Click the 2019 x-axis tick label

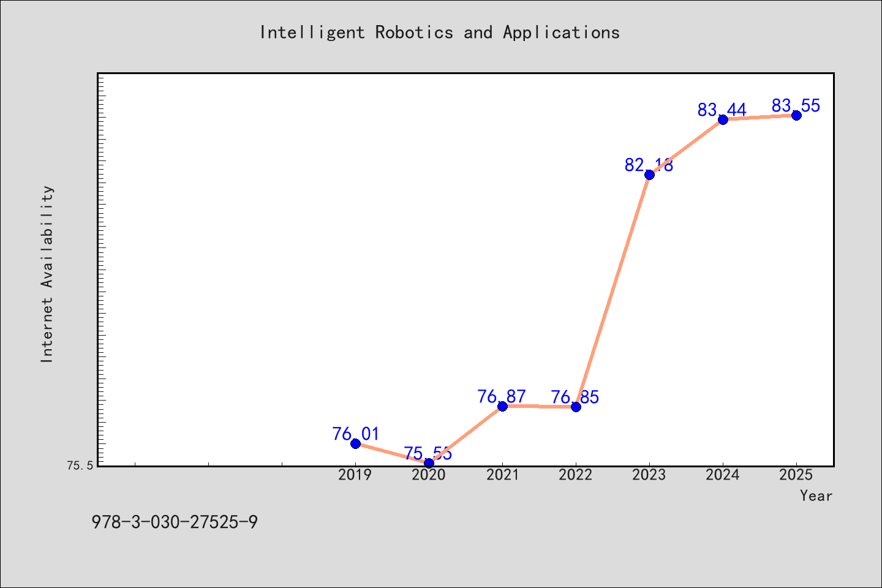click(355, 475)
